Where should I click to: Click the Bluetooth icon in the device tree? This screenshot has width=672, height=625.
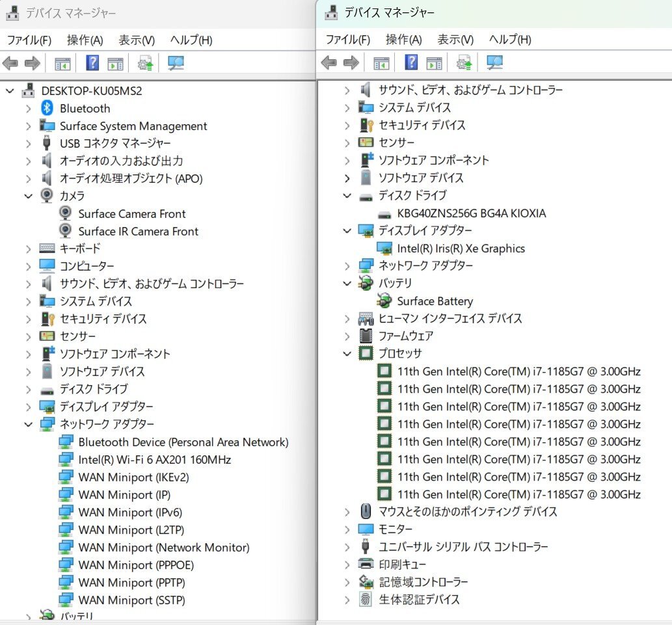[x=47, y=108]
